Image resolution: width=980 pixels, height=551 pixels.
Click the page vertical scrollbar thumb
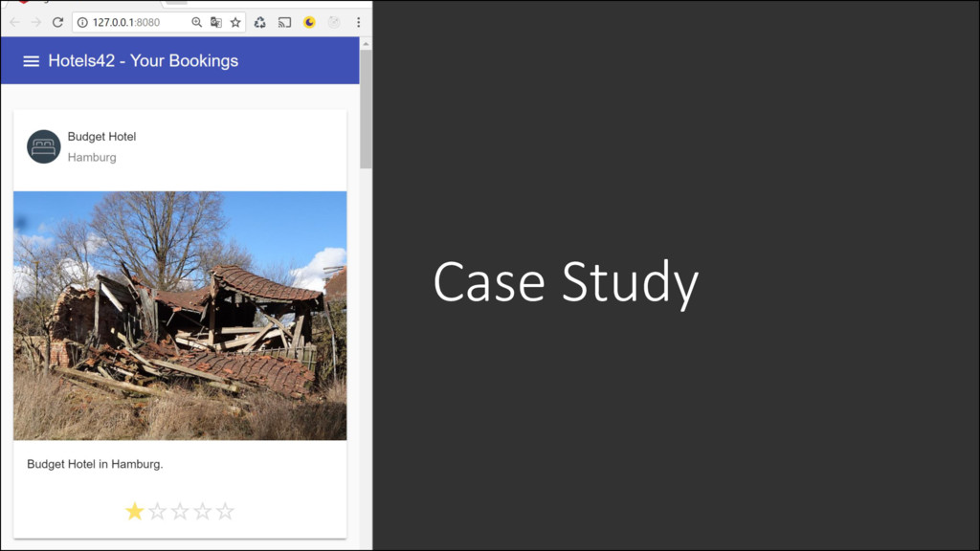[366, 109]
